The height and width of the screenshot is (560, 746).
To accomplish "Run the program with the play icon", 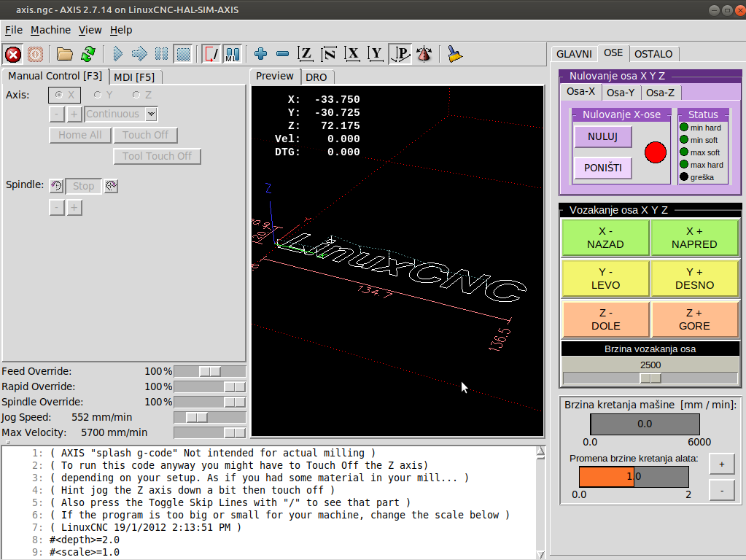I will pos(117,54).
